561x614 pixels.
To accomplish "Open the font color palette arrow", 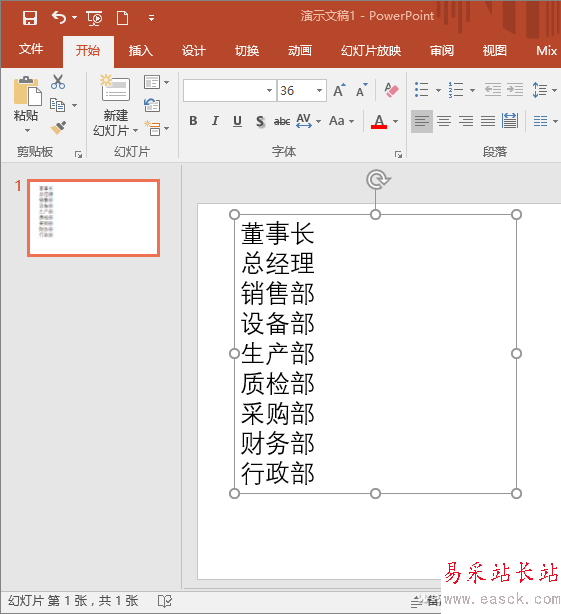I will (x=395, y=121).
